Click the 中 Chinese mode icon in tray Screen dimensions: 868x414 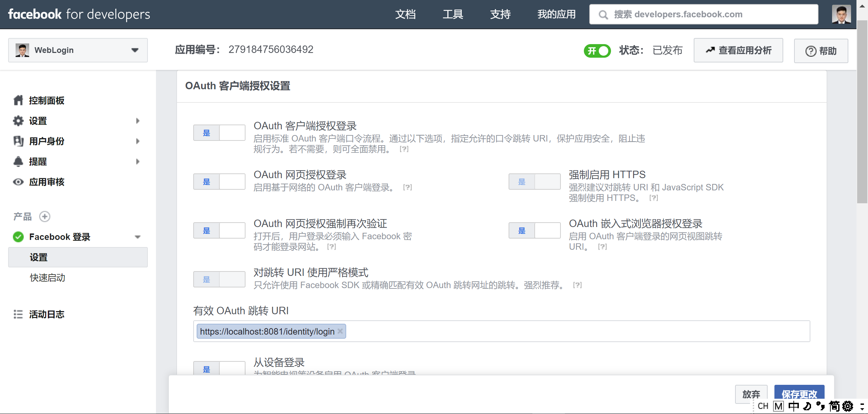(x=794, y=406)
